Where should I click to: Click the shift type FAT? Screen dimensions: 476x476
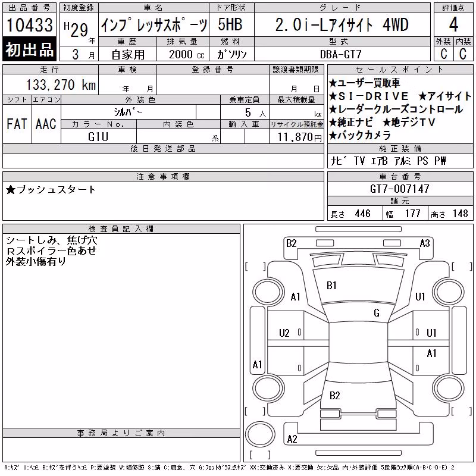point(17,124)
